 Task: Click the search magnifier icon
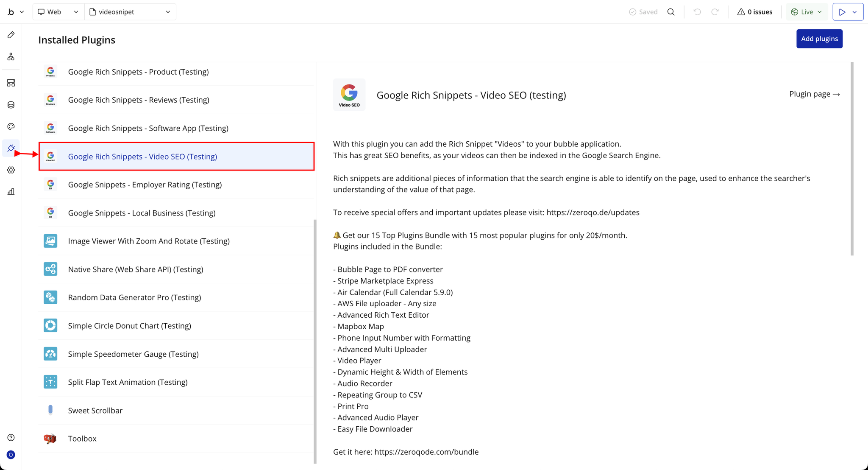671,12
